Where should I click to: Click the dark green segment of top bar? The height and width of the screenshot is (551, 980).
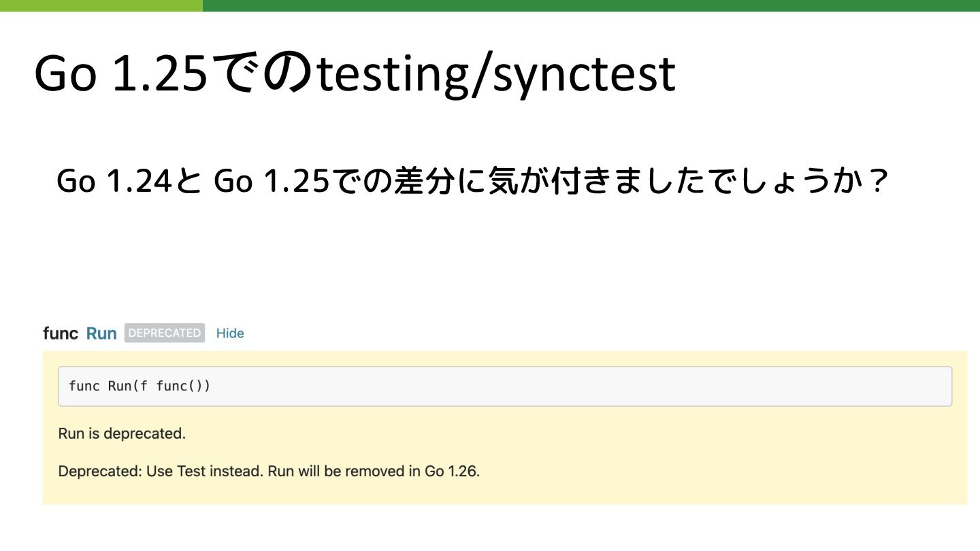pos(591,5)
